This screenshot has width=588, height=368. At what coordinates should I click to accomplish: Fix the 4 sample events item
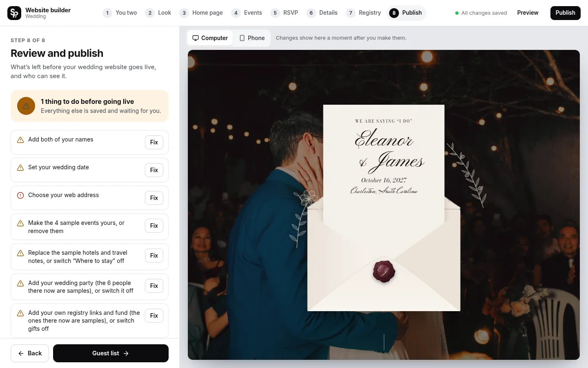[x=154, y=226]
